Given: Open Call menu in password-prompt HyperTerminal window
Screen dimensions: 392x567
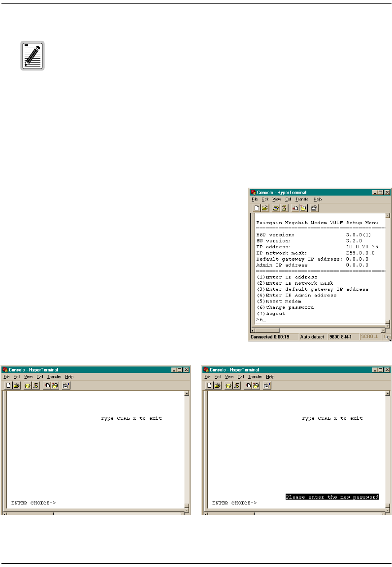Looking at the screenshot, I should point(241,377).
